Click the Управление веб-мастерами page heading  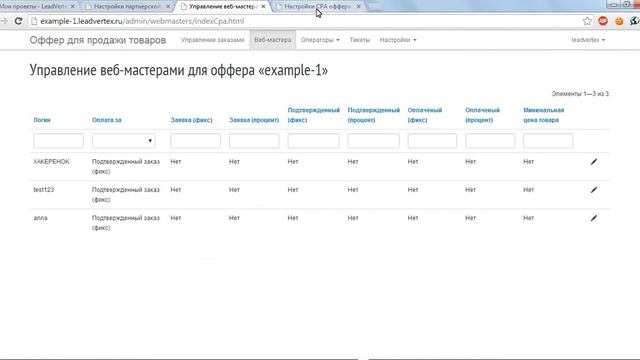click(x=178, y=70)
